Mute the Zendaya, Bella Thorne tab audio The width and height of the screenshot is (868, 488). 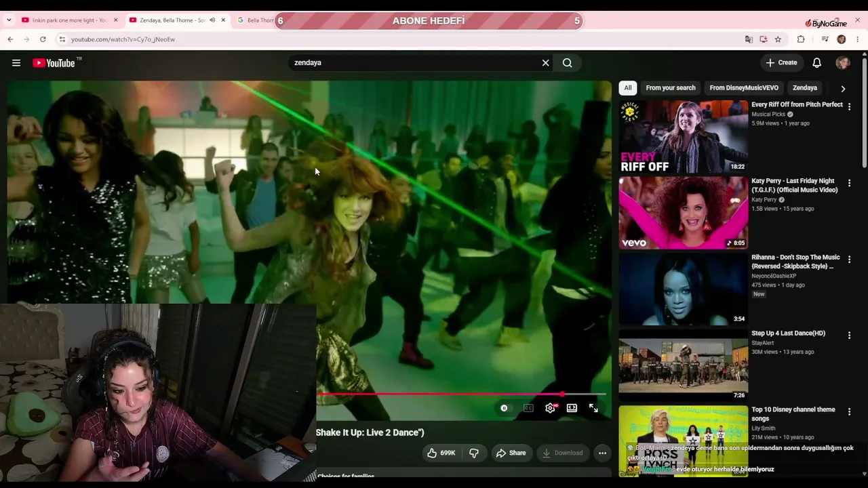point(212,20)
